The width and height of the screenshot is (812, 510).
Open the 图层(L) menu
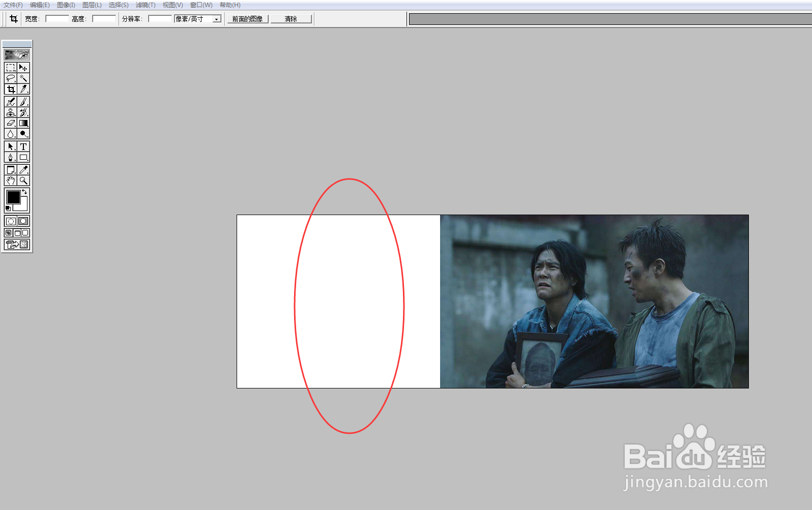coord(92,5)
